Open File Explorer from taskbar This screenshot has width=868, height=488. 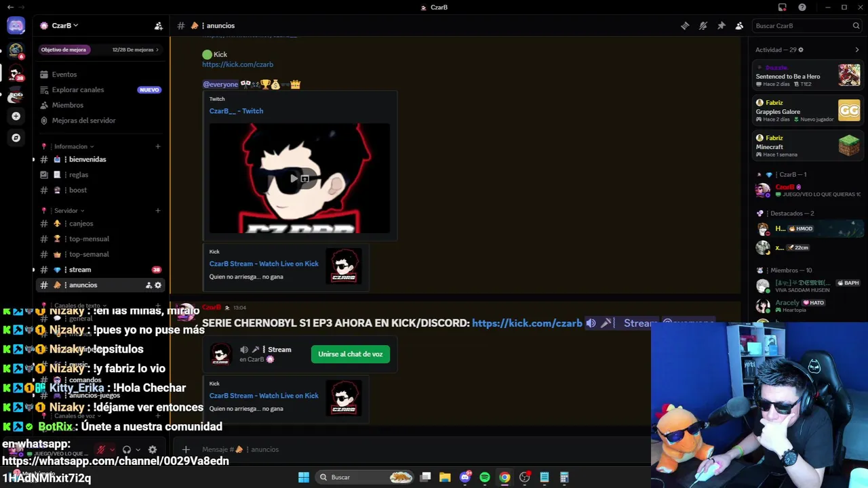pyautogui.click(x=445, y=477)
